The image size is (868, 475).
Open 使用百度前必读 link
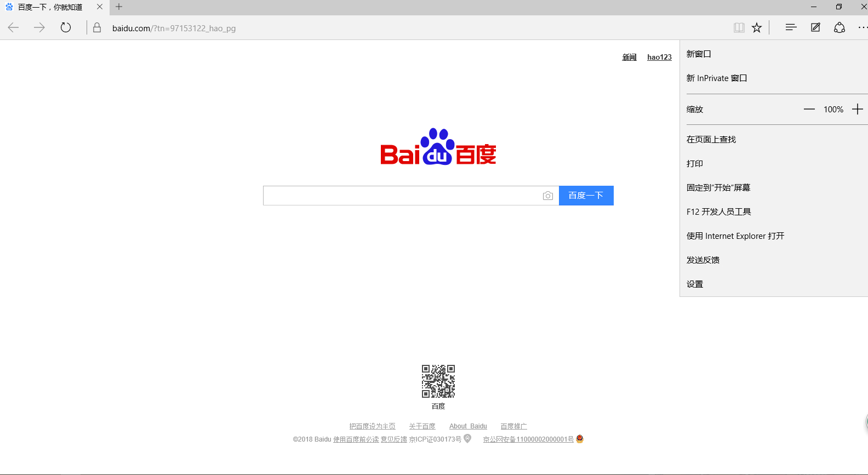(x=356, y=439)
